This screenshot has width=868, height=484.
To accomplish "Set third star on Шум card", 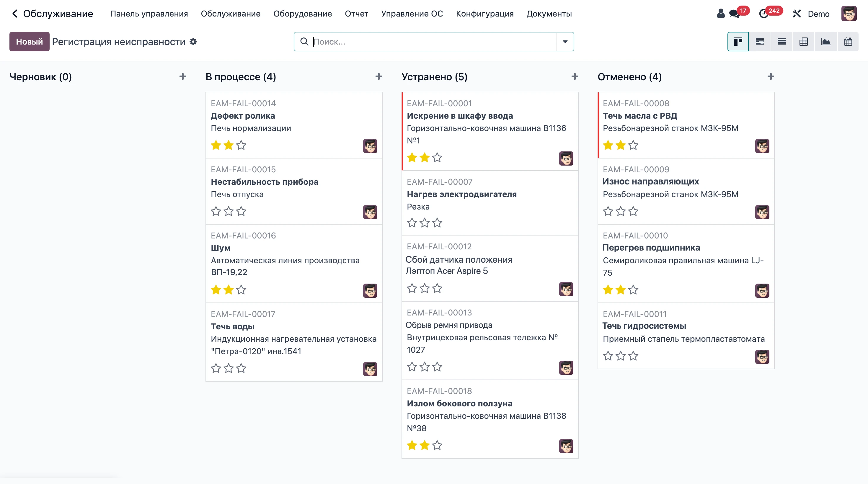I will [241, 290].
